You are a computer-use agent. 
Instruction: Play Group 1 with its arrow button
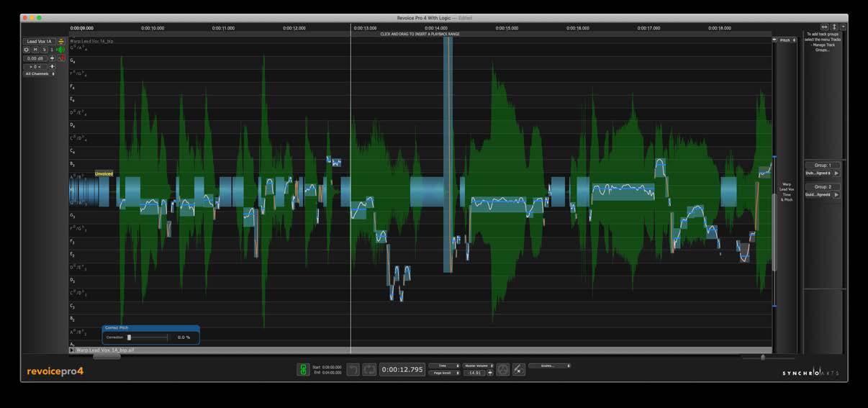836,173
